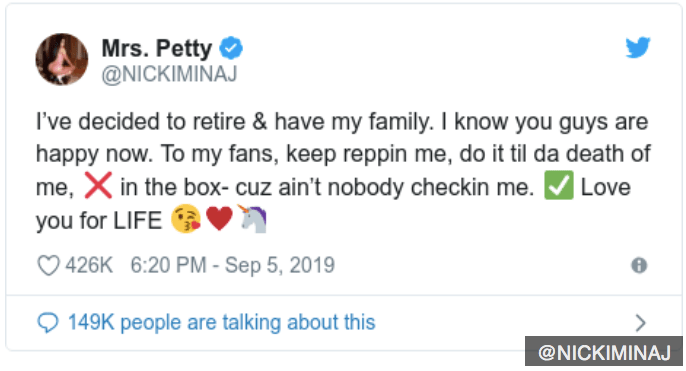Viewport: 686px width, 371px height.
Task: Click the Twitter bird logo
Action: click(x=637, y=48)
